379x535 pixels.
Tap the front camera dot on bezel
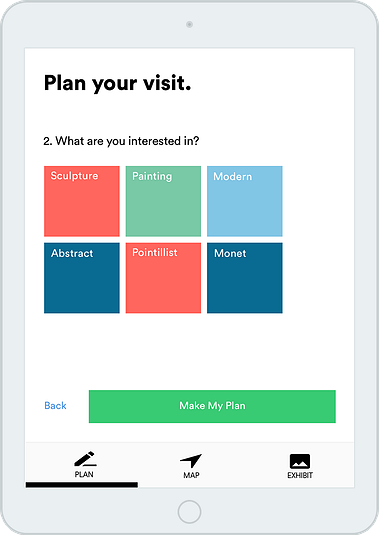pos(189,24)
